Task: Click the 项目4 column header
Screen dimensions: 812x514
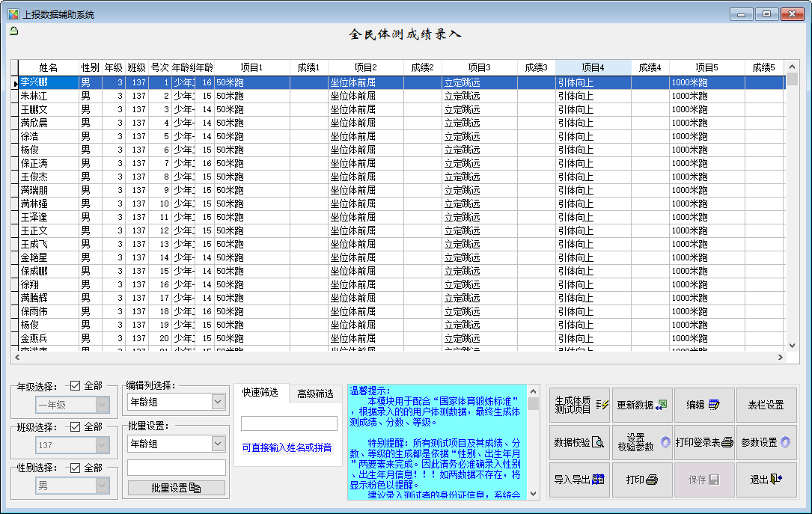Action: tap(593, 67)
